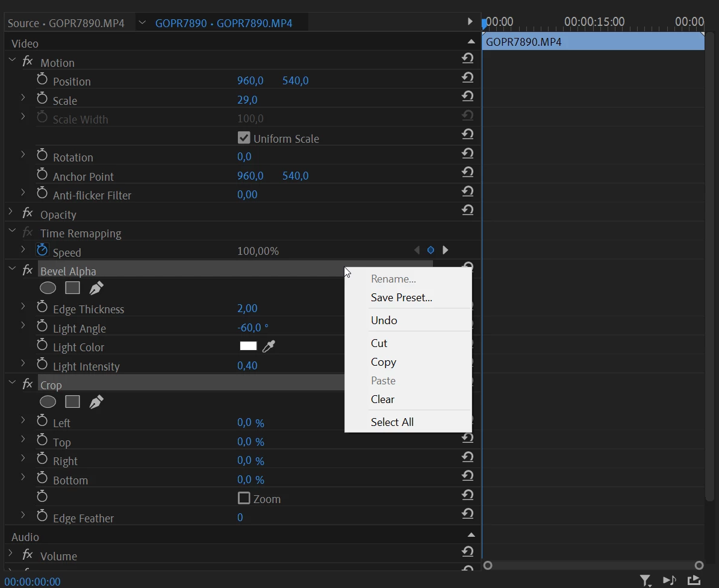The width and height of the screenshot is (719, 588).
Task: Expand the Volume effect group
Action: [11, 552]
